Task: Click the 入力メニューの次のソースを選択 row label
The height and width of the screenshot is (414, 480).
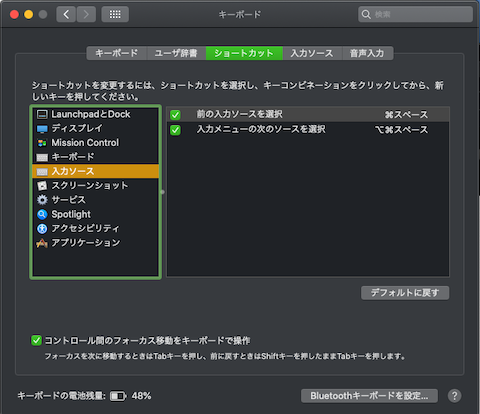Action: coord(261,130)
